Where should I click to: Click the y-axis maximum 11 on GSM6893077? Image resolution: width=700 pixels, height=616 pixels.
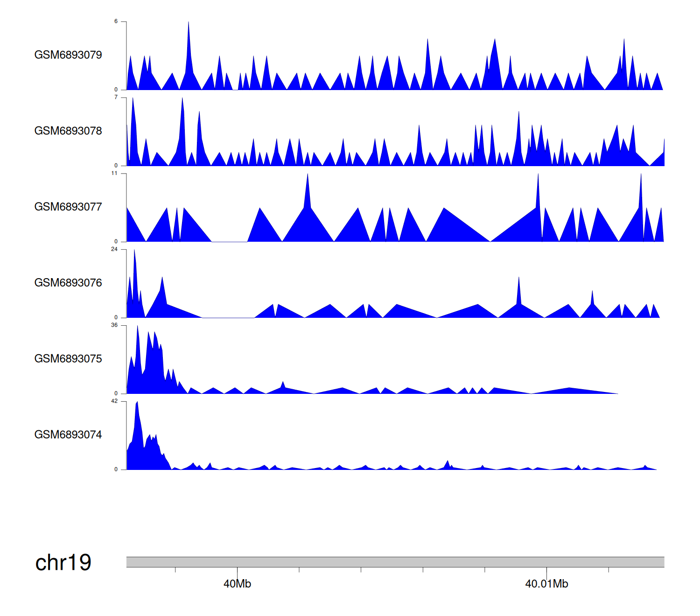pos(114,173)
